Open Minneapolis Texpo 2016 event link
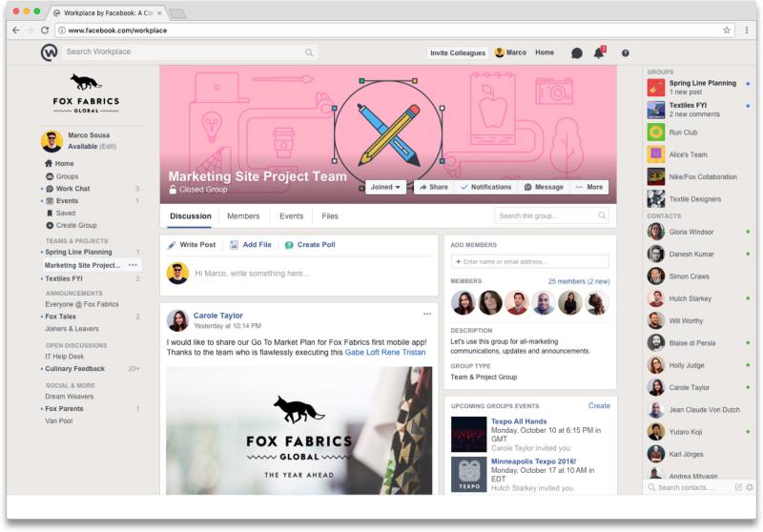Viewport: 763px width, 532px height. coord(533,461)
